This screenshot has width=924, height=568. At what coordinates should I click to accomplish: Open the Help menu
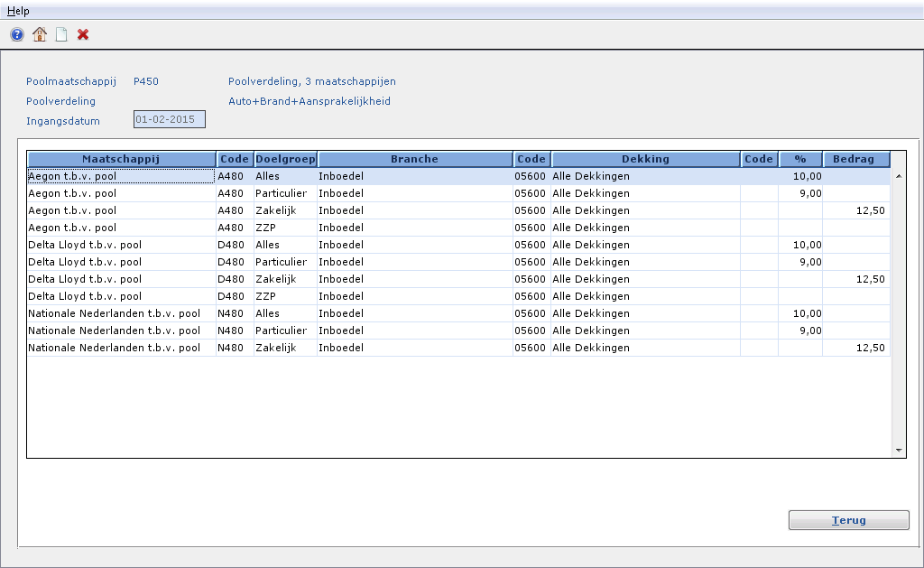[x=18, y=11]
